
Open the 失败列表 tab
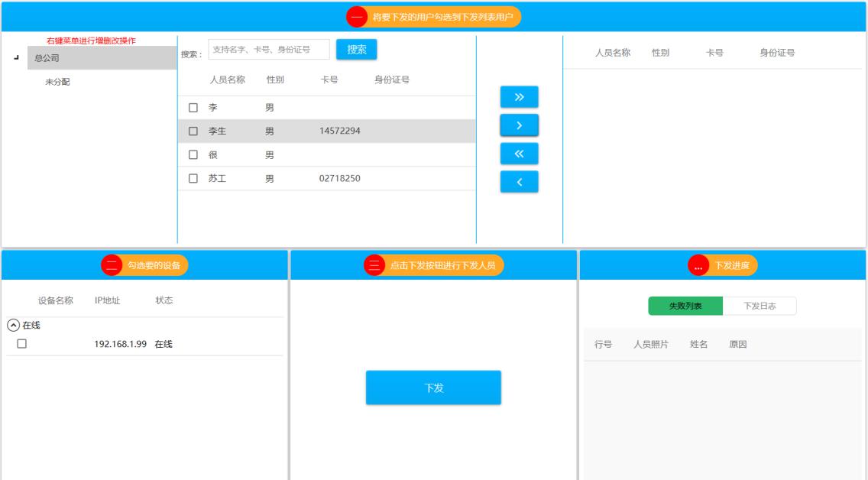(685, 306)
